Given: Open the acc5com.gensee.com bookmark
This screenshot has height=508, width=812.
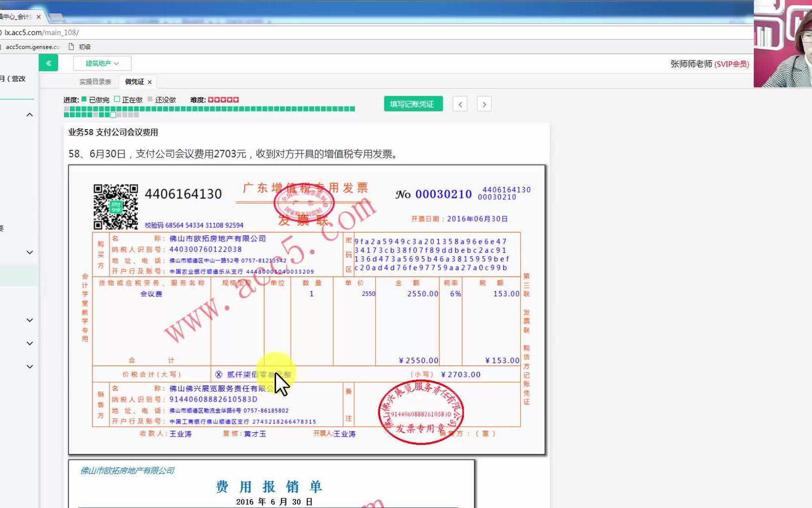Looking at the screenshot, I should click(x=32, y=47).
